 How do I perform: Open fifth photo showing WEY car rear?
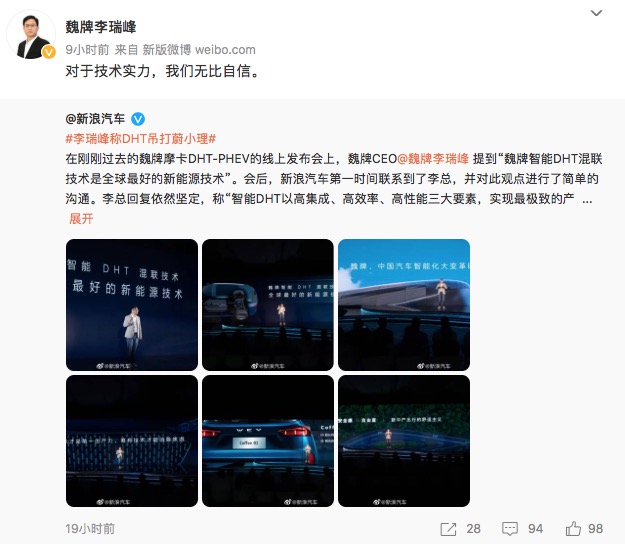coord(268,441)
